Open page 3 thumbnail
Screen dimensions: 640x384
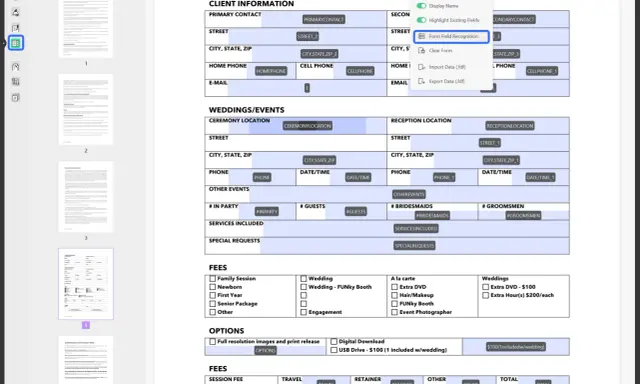point(86,197)
